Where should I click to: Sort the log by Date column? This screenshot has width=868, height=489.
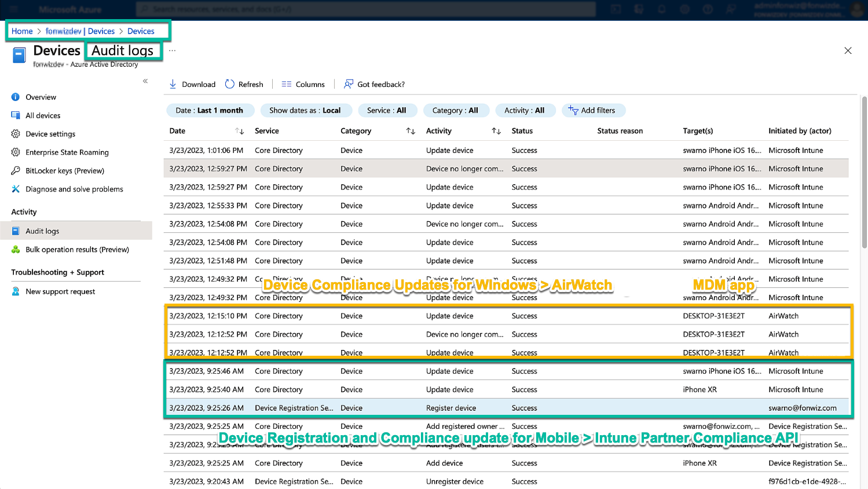pos(239,132)
